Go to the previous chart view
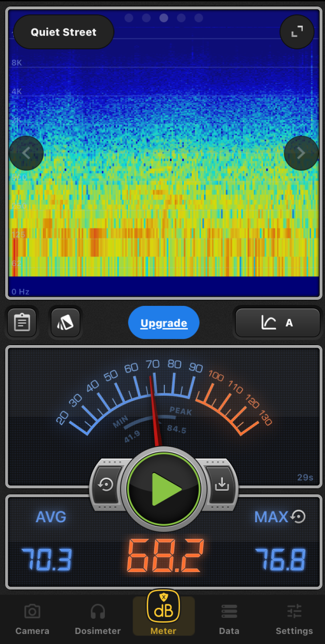 (26, 153)
